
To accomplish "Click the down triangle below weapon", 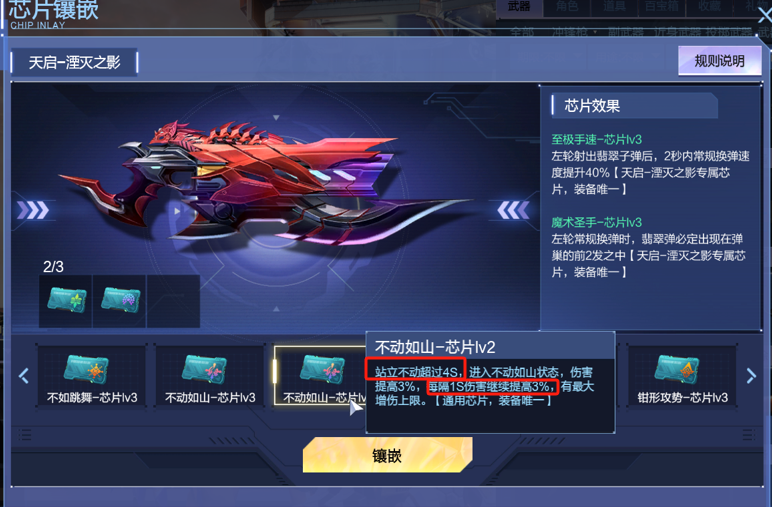I will [x=276, y=309].
